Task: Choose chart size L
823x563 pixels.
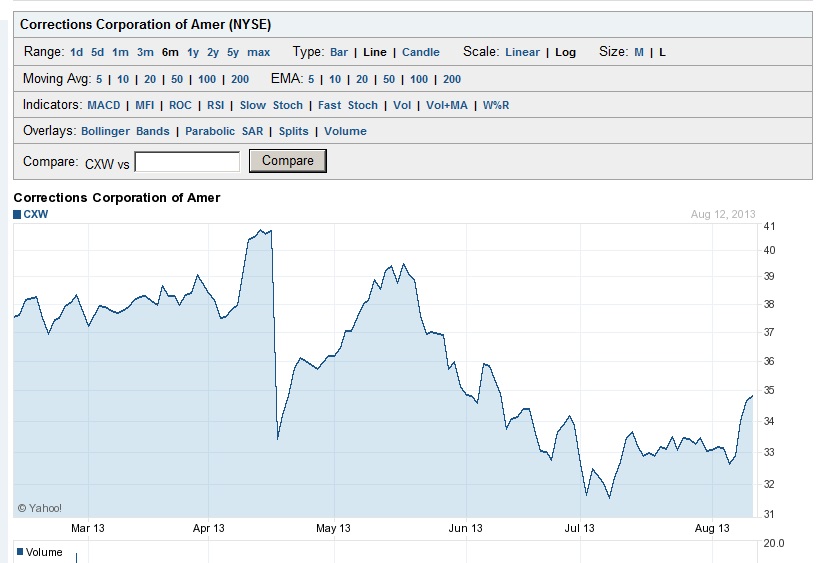Action: [x=662, y=52]
